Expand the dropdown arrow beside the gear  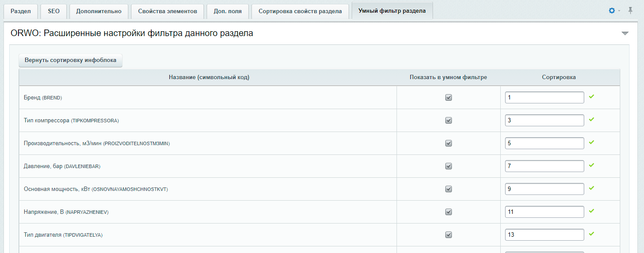point(619,11)
